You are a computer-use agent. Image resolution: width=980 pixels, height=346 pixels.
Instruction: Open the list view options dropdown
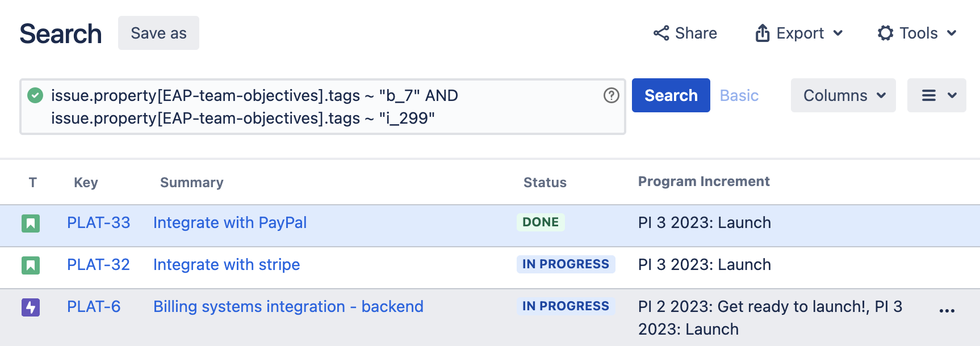click(x=936, y=95)
